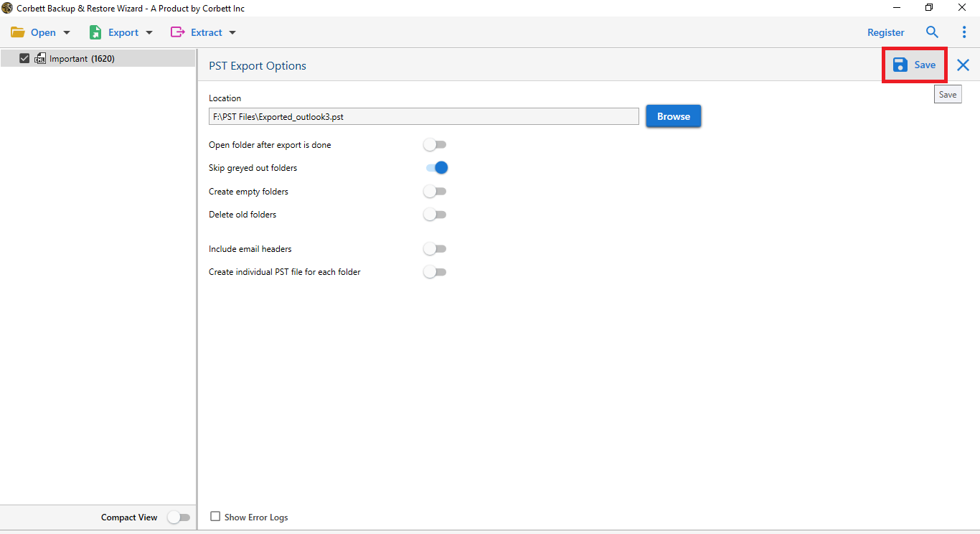Uncheck the Important folder checkbox

[24, 59]
